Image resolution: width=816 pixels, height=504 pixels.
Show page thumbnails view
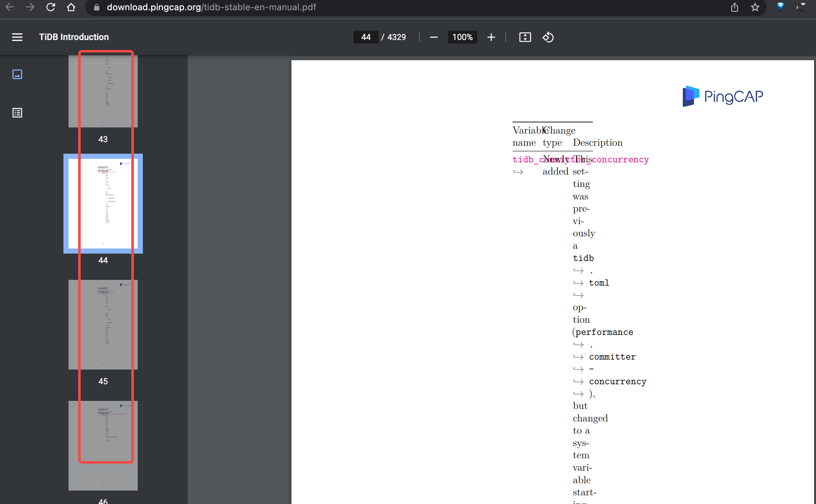tap(17, 74)
